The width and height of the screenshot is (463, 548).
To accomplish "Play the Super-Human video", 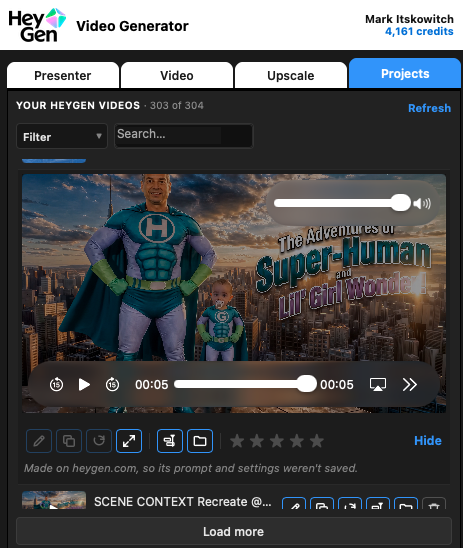I will [84, 384].
